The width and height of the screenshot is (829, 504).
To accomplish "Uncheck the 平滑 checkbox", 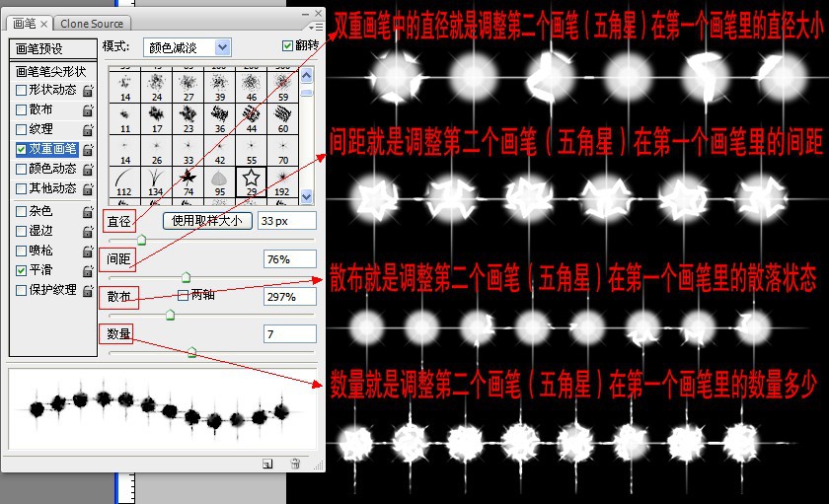I will [x=22, y=269].
